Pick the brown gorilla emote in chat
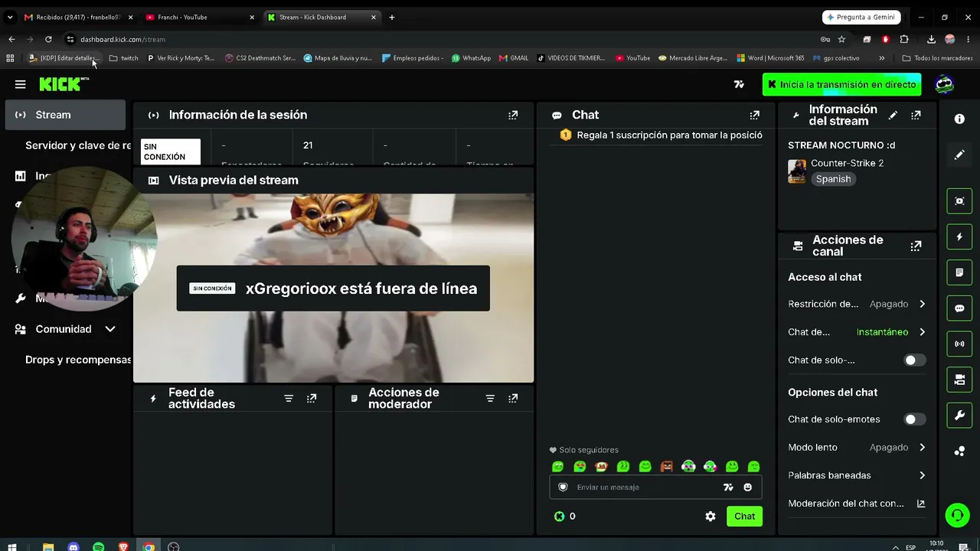The width and height of the screenshot is (980, 551). [667, 467]
